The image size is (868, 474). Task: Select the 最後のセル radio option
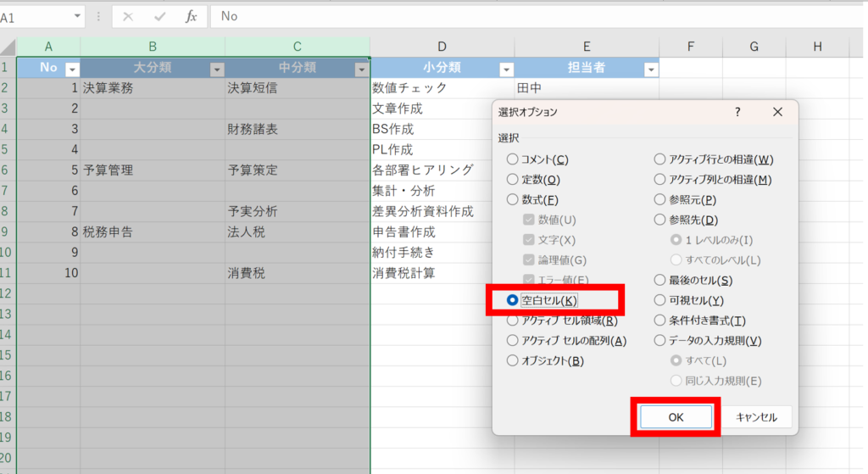point(660,280)
